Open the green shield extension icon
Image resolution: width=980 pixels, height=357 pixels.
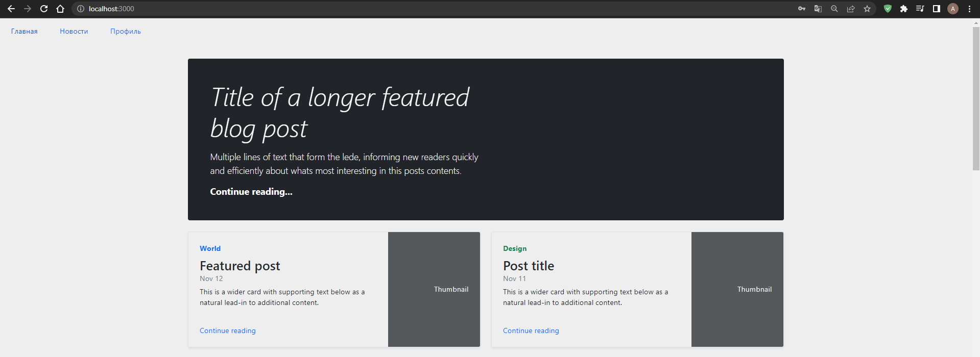888,9
